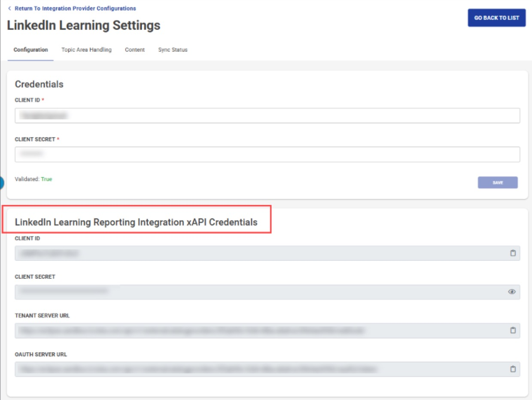
Task: Focus the Credentials Client Secret input field
Action: [x=268, y=155]
